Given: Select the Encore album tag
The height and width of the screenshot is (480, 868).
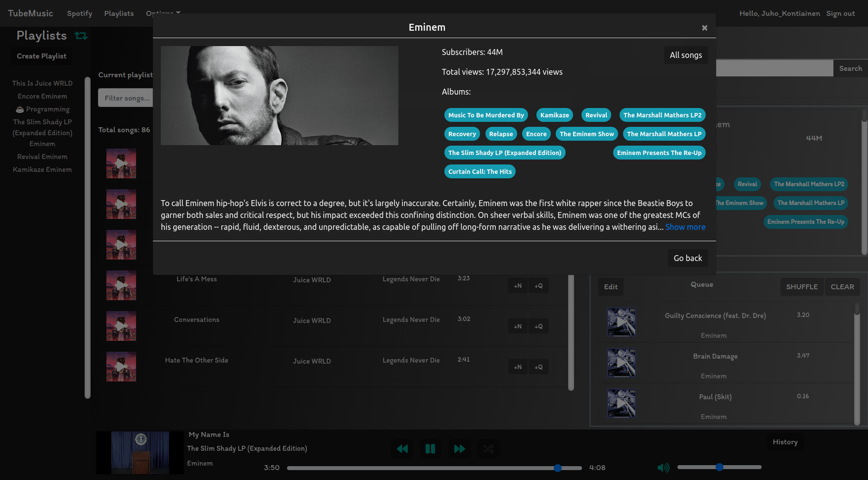Looking at the screenshot, I should tap(536, 134).
